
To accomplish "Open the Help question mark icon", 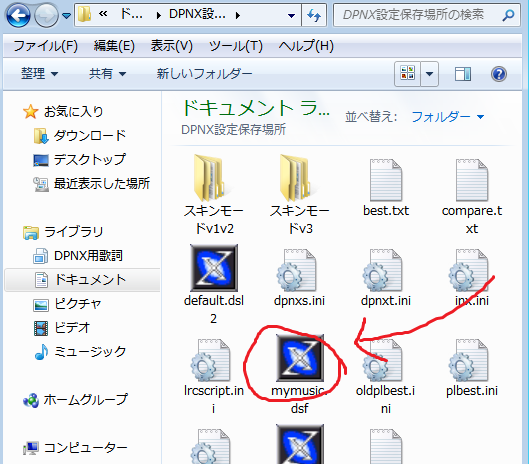I will (x=499, y=74).
